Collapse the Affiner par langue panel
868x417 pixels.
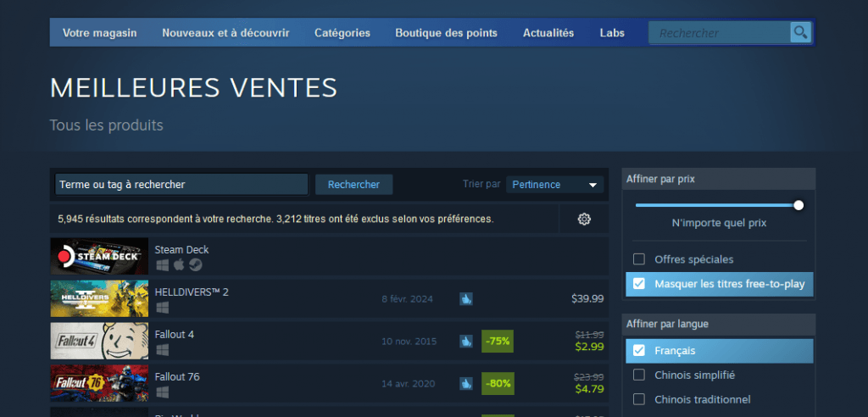(719, 324)
